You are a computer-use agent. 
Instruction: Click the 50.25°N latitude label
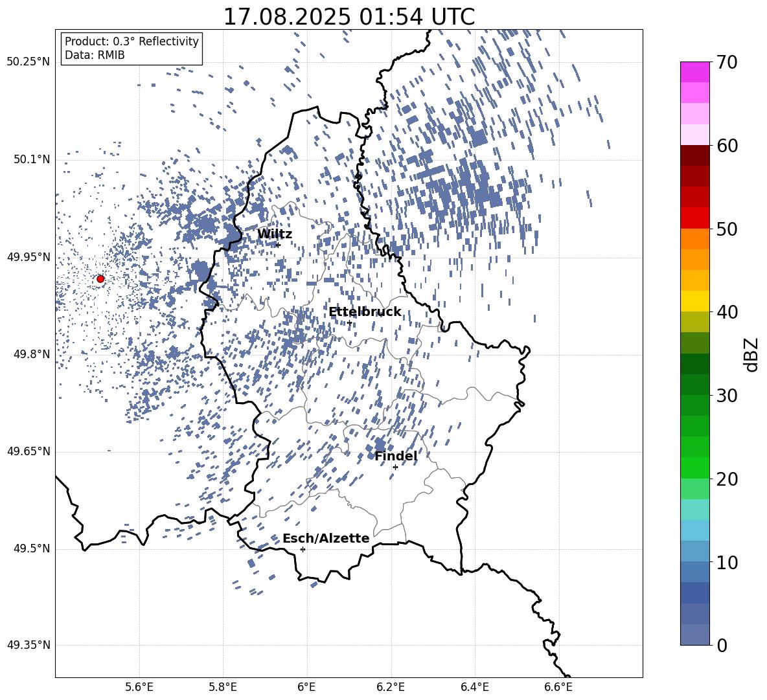[29, 62]
